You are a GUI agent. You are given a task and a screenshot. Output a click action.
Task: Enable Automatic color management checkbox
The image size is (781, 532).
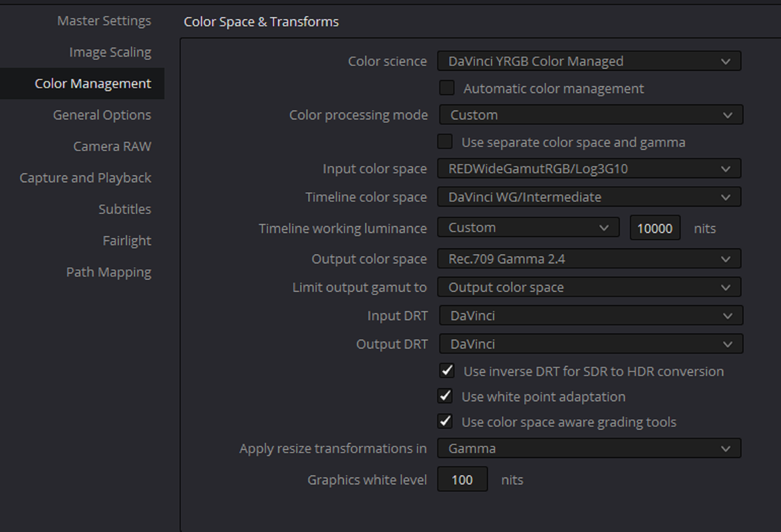pos(447,88)
